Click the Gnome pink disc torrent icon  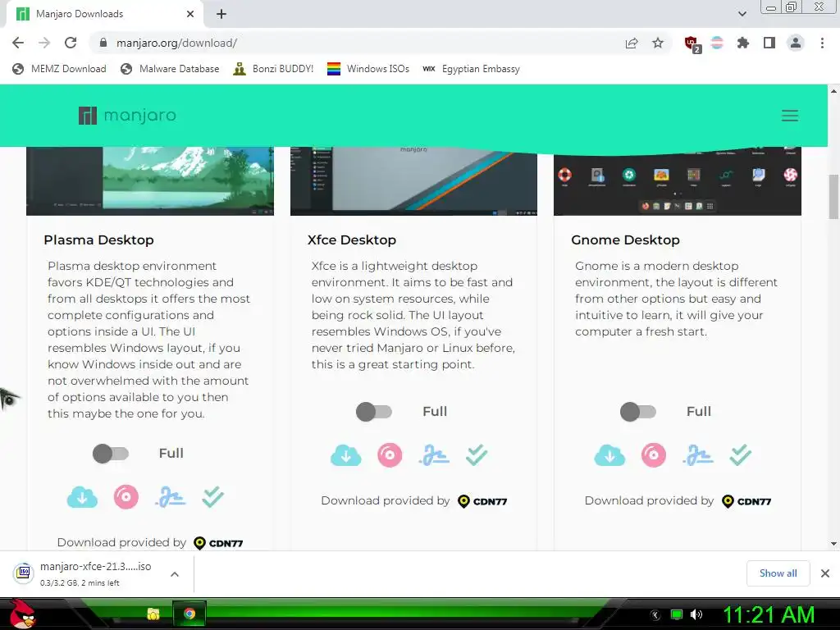(x=654, y=455)
